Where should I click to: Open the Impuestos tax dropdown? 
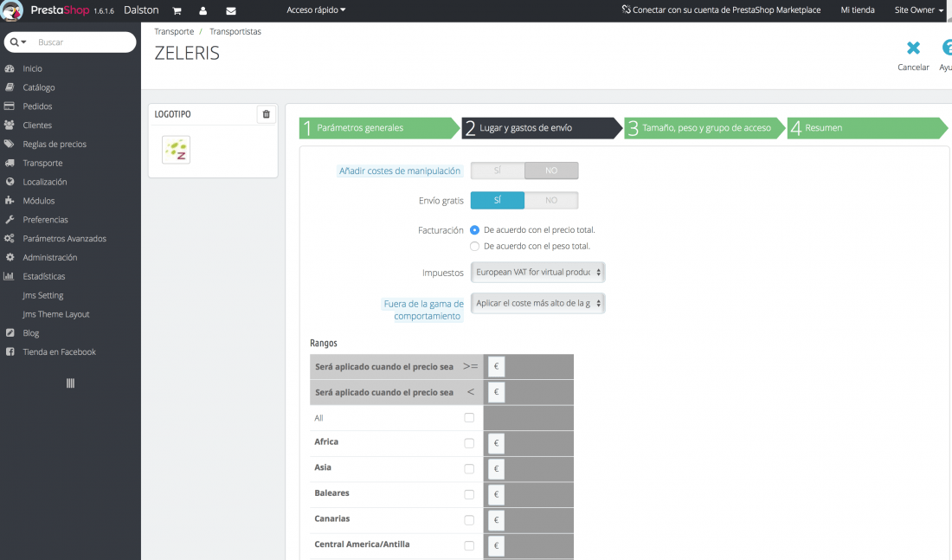(x=538, y=272)
